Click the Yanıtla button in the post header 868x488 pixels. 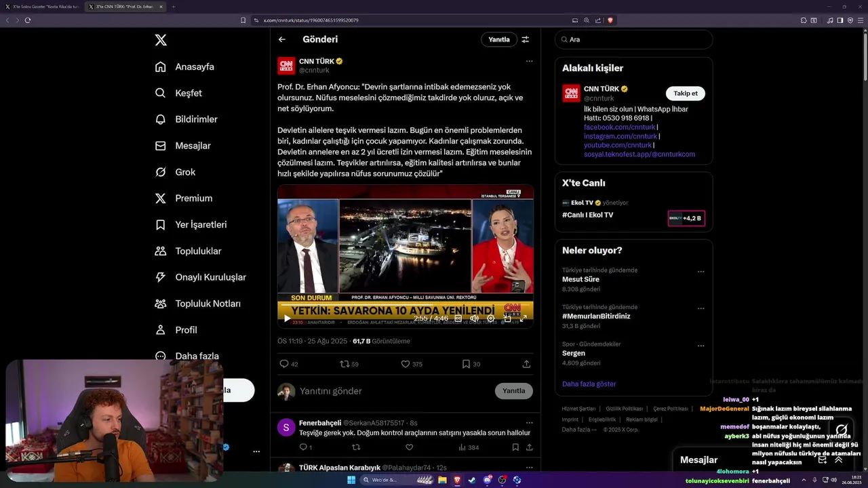(x=499, y=39)
